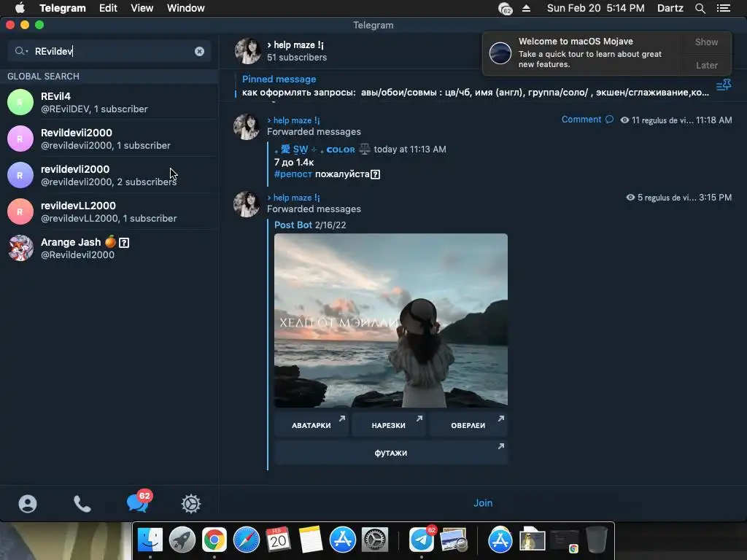This screenshot has width=747, height=560.
Task: Select Revildevii2000 search result
Action: [x=109, y=139]
